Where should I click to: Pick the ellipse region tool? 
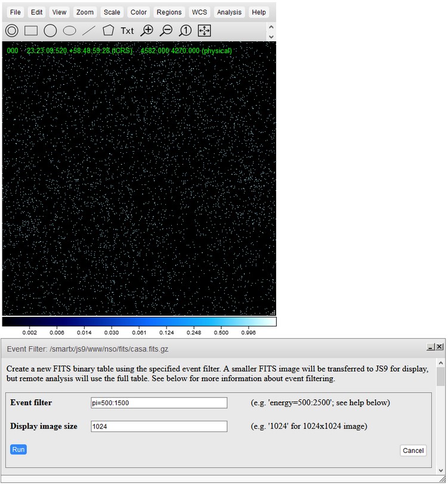click(70, 30)
